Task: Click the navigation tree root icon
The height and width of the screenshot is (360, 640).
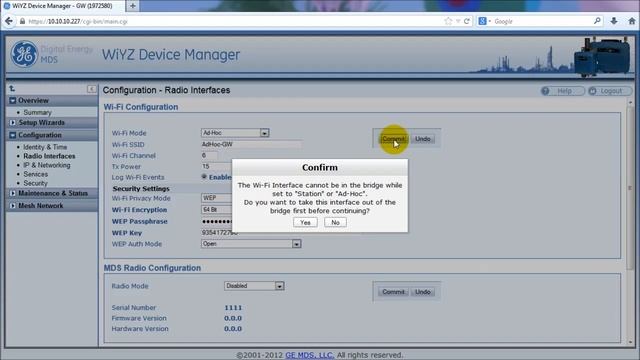Action: tap(12, 89)
